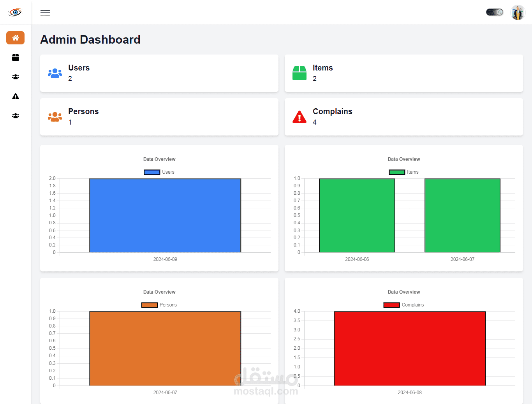Open the hamburger menu

[x=45, y=13]
